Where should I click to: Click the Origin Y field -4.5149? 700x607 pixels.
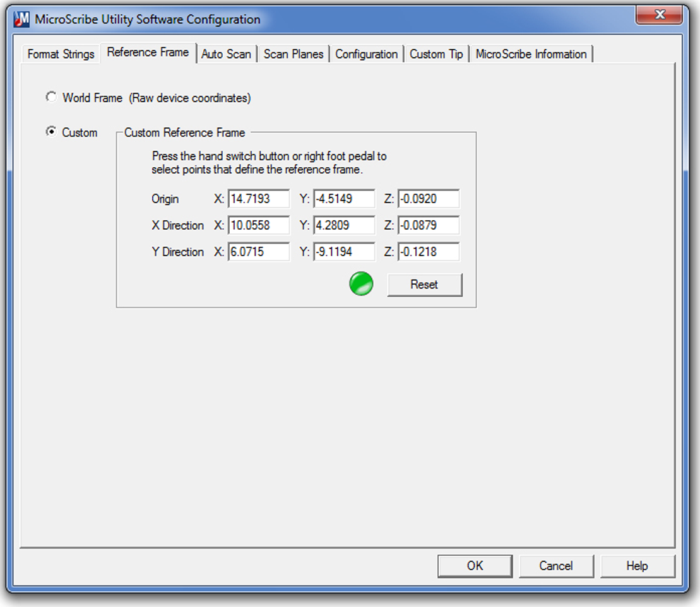pyautogui.click(x=344, y=199)
